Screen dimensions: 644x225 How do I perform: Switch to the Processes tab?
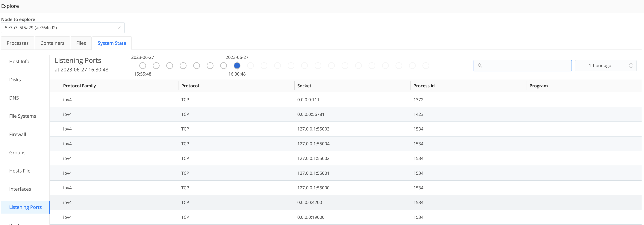point(17,43)
